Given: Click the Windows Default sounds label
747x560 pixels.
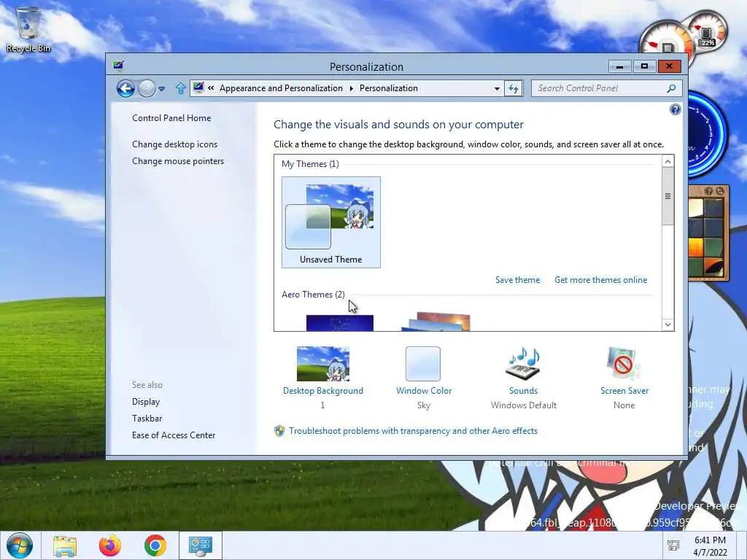Looking at the screenshot, I should click(x=524, y=405).
